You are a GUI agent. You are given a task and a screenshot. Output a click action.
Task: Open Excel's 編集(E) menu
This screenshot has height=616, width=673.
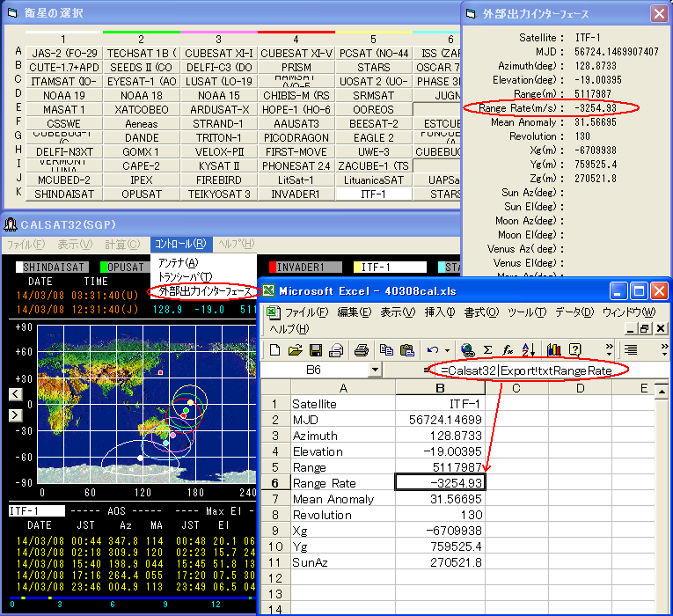click(x=355, y=312)
